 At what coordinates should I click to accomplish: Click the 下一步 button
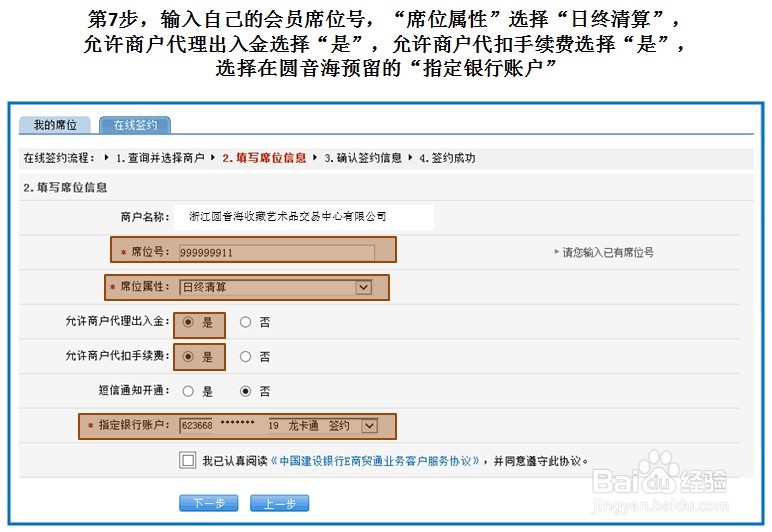(x=209, y=503)
